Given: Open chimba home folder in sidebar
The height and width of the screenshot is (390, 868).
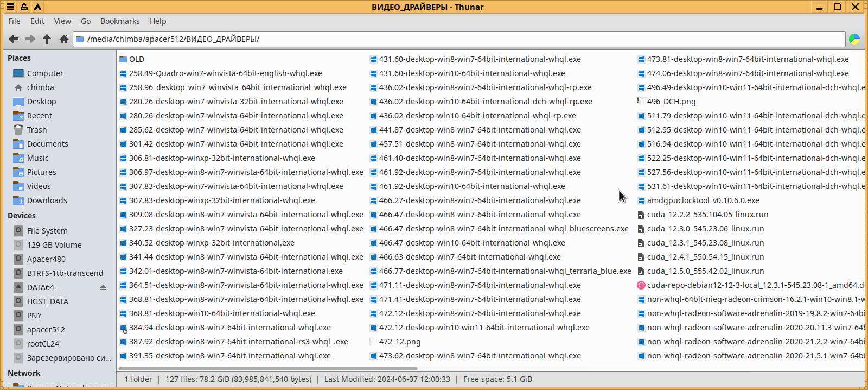Looking at the screenshot, I should (40, 87).
